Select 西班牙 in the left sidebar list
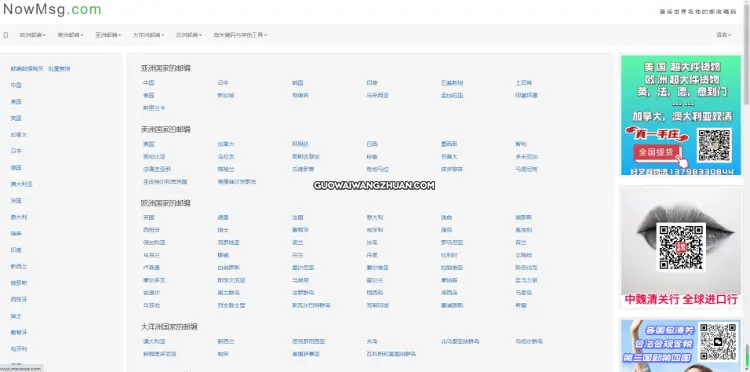750x372 pixels. pos(19,299)
